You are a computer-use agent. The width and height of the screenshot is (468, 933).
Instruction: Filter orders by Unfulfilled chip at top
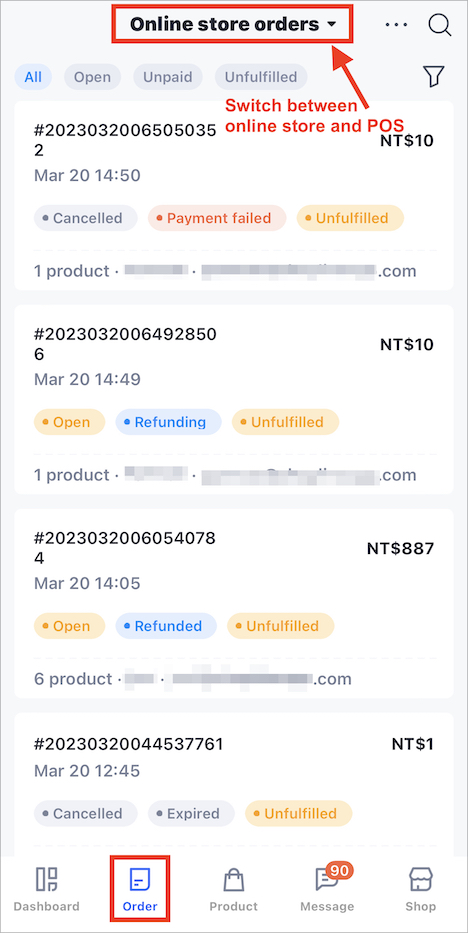click(x=261, y=77)
